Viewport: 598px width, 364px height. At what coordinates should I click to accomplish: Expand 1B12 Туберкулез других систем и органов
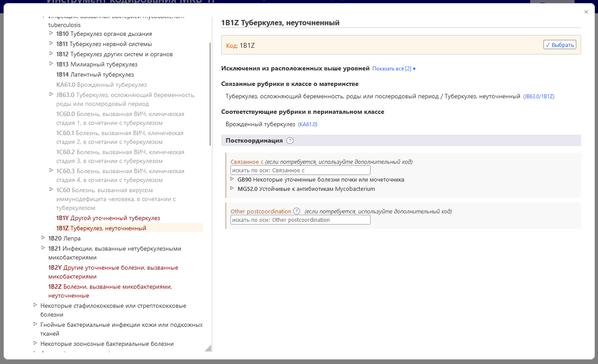click(51, 54)
